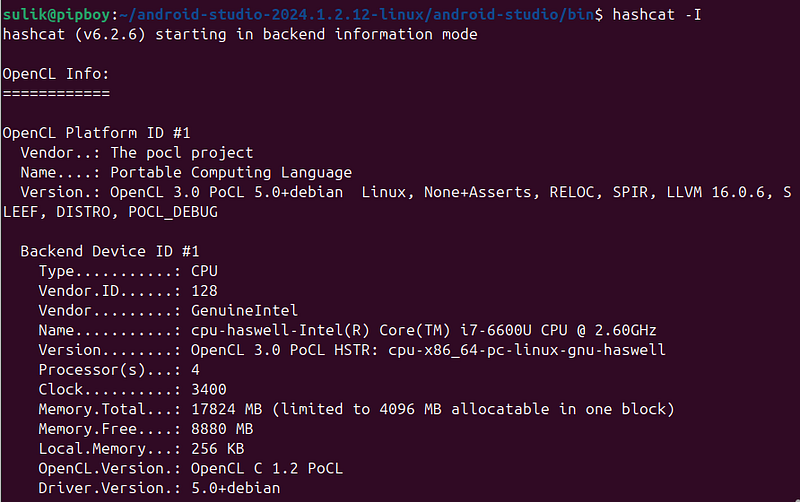Image resolution: width=800 pixels, height=502 pixels.
Task: Click the hashcat v6.2.6 starting line
Action: pos(240,34)
